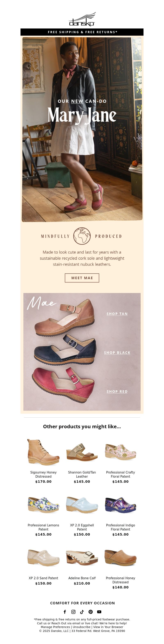Click the Shop Tan link
This screenshot has height=644, width=164.
click(x=117, y=314)
